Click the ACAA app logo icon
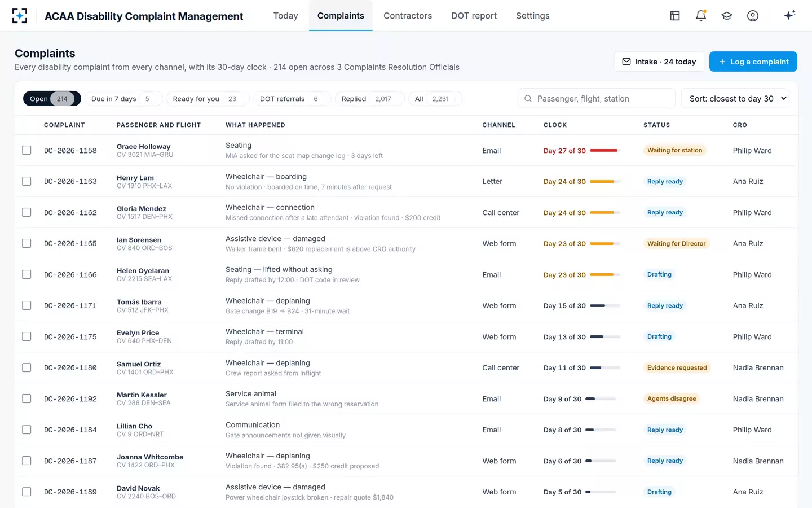This screenshot has width=812, height=508. pyautogui.click(x=20, y=16)
